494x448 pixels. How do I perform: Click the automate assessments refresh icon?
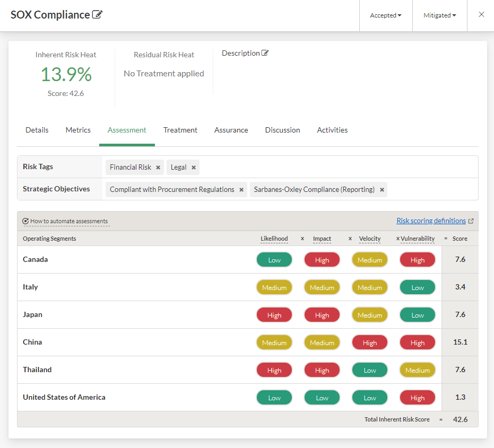click(x=25, y=221)
